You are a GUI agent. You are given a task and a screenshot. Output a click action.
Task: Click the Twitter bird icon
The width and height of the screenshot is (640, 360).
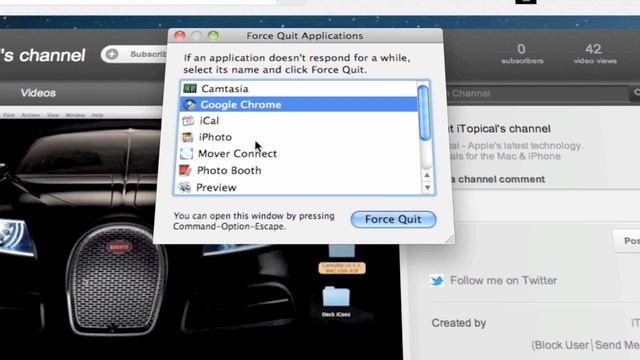[x=437, y=281]
